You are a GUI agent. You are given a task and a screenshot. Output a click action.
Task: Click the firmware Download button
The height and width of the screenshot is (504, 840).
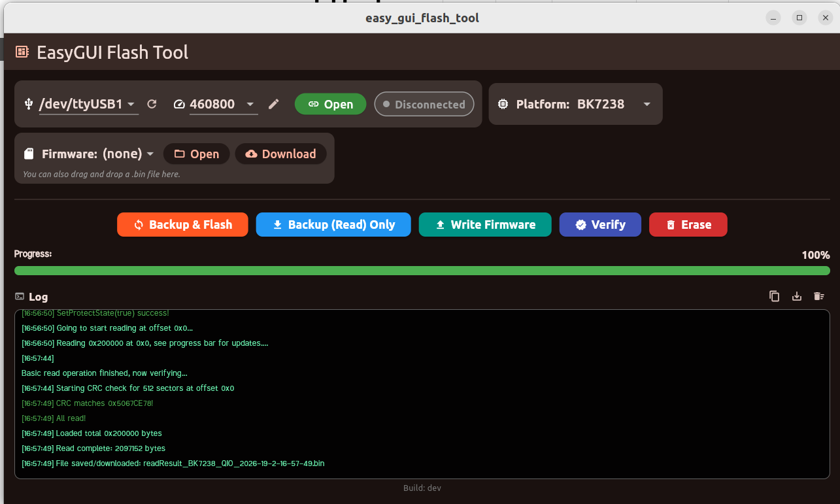(x=280, y=154)
